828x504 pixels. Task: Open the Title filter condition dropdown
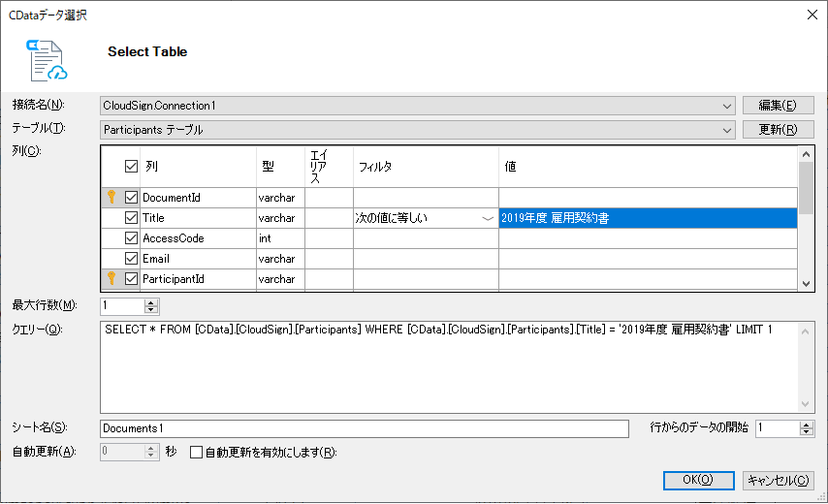(488, 218)
